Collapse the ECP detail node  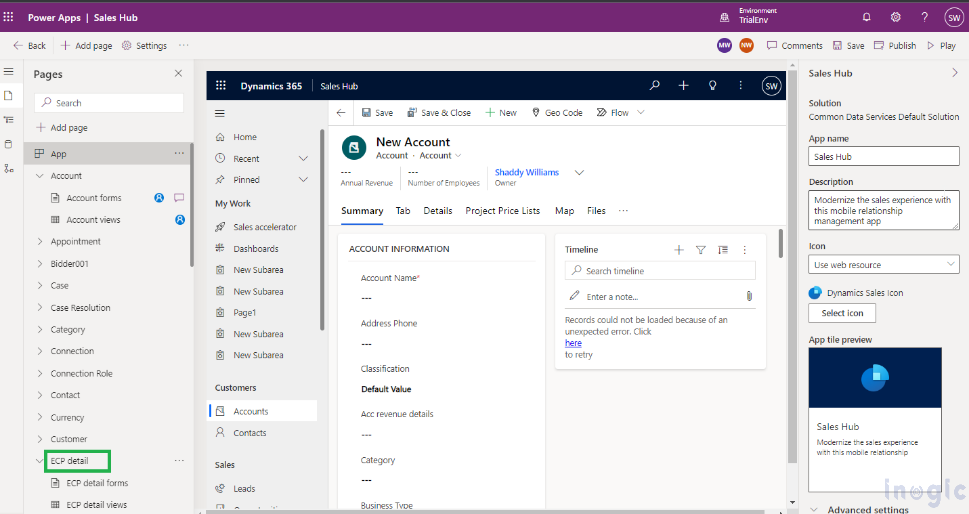pos(40,461)
